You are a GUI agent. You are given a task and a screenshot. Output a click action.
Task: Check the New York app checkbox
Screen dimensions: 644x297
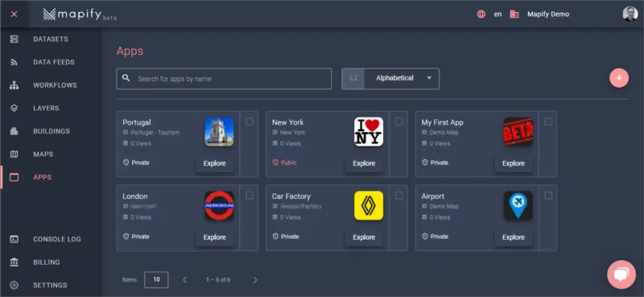pyautogui.click(x=398, y=122)
